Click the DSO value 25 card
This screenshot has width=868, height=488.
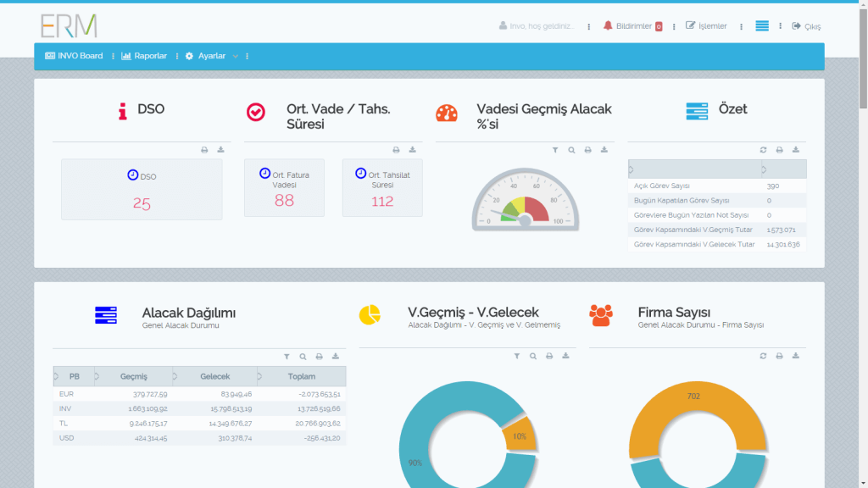(x=142, y=190)
